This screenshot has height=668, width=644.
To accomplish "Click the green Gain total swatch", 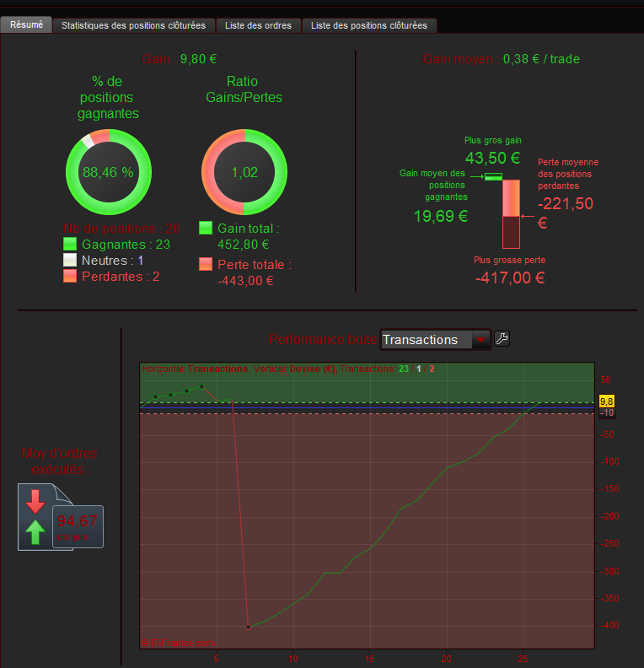I will [206, 228].
